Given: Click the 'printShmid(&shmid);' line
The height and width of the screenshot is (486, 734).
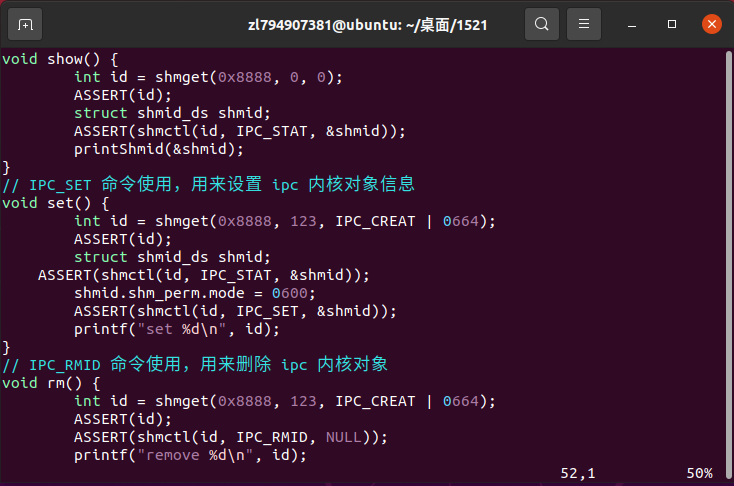Looking at the screenshot, I should (x=159, y=149).
